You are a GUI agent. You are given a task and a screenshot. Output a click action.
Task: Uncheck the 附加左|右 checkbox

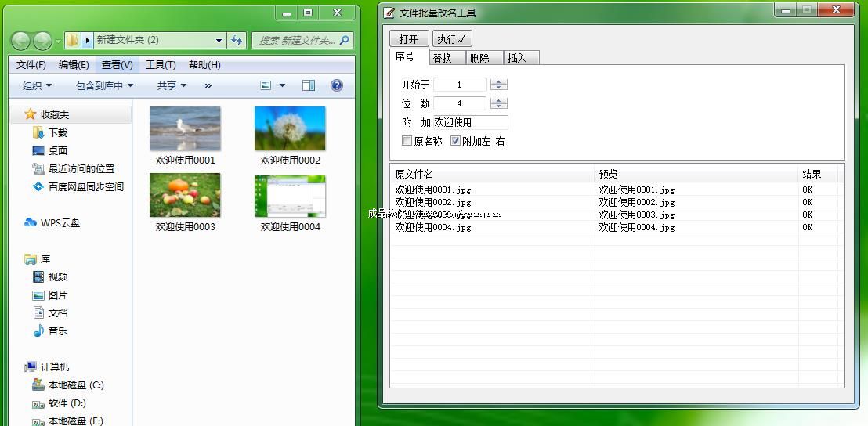click(455, 140)
